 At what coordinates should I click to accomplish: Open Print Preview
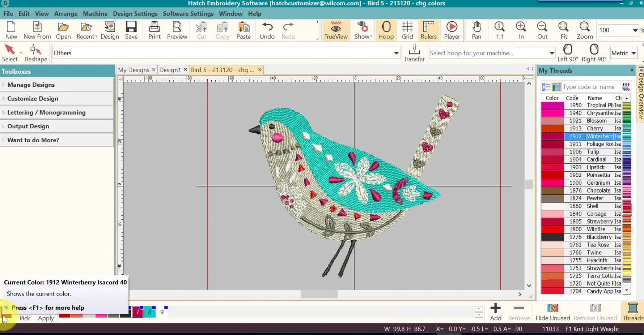pos(177,30)
